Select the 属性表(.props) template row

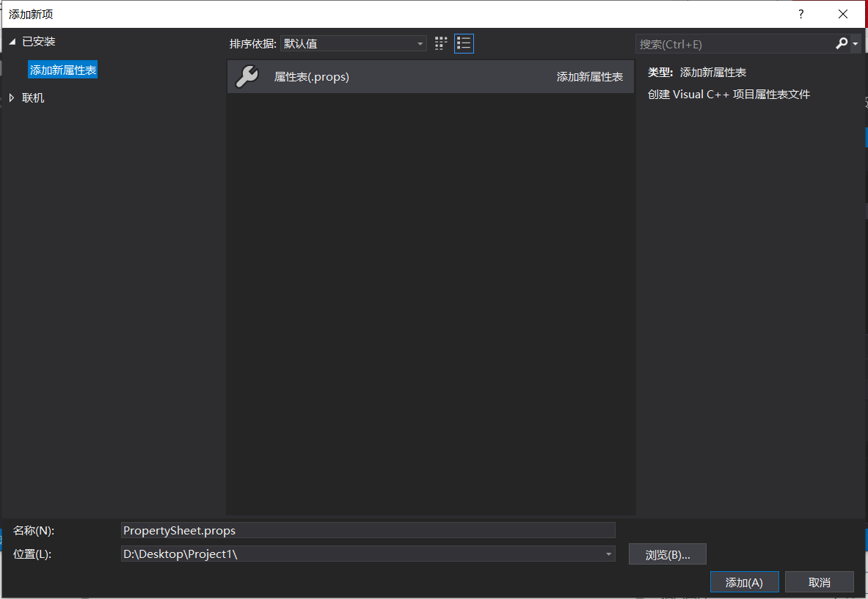[x=430, y=76]
